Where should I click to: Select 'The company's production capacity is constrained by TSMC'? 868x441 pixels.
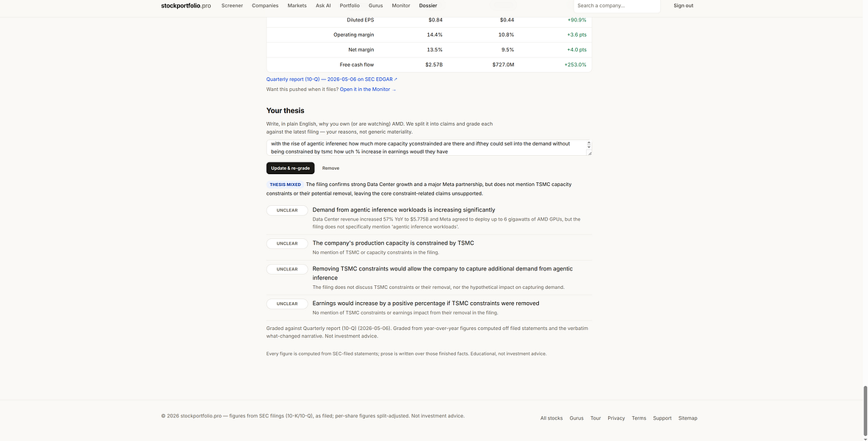point(393,243)
